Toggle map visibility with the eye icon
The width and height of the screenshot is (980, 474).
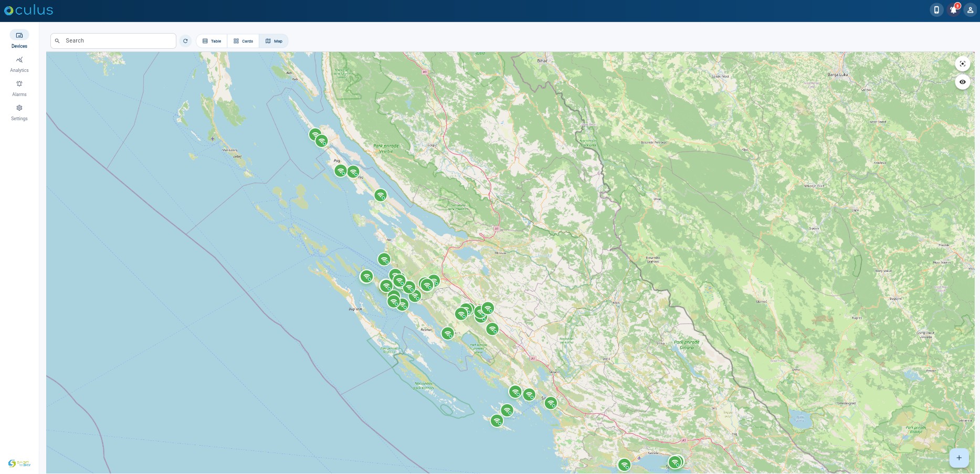click(962, 82)
